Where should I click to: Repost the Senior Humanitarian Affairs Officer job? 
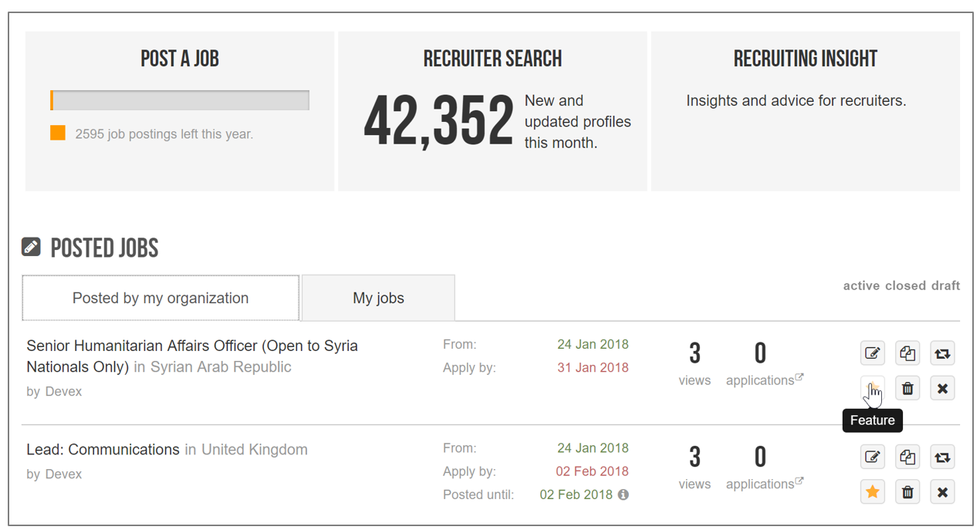click(942, 353)
